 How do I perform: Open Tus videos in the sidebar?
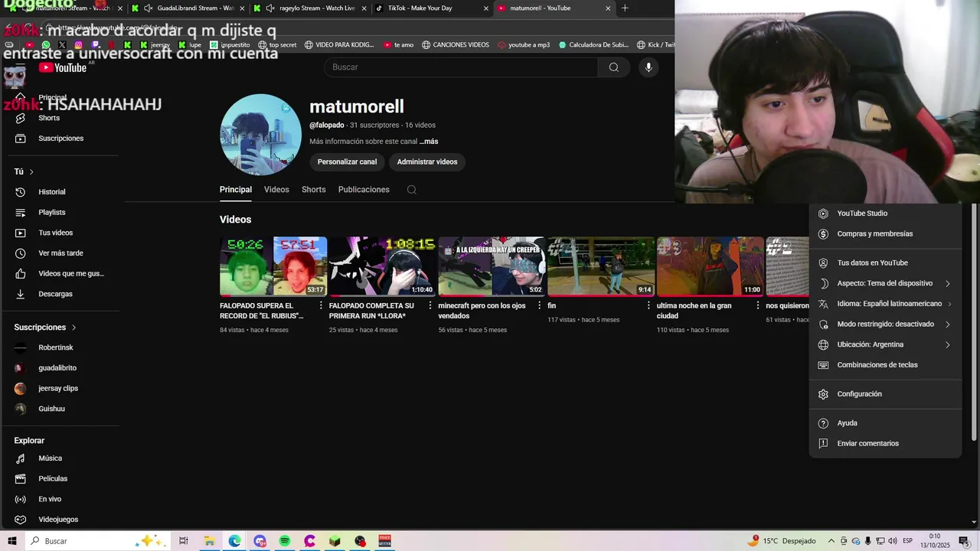55,233
